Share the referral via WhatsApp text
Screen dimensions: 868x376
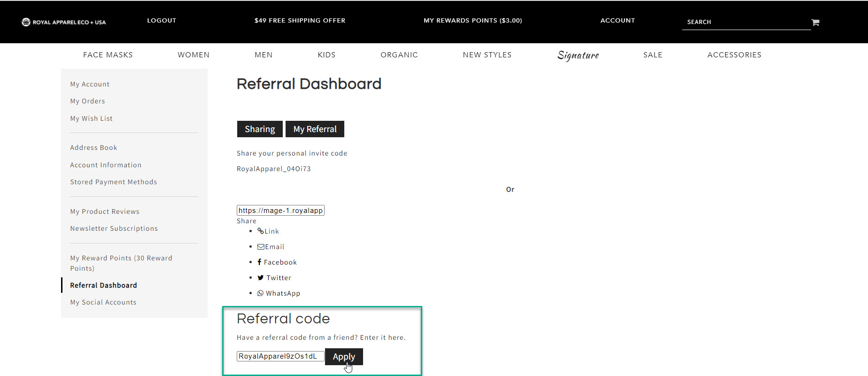pos(283,293)
